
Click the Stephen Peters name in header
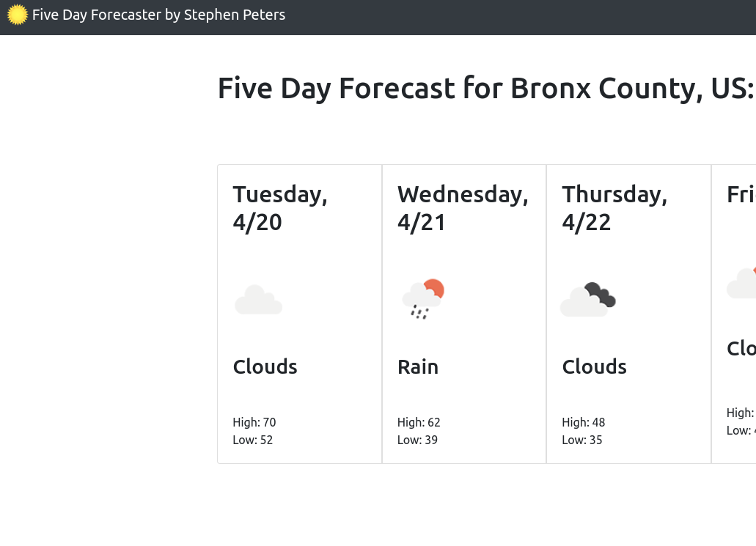234,15
